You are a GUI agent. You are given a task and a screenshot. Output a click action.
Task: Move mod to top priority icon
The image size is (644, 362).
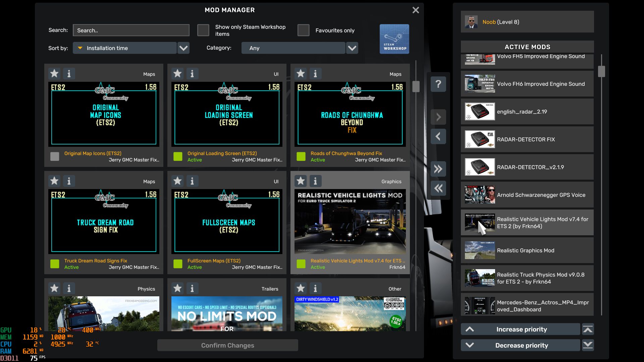tap(588, 329)
